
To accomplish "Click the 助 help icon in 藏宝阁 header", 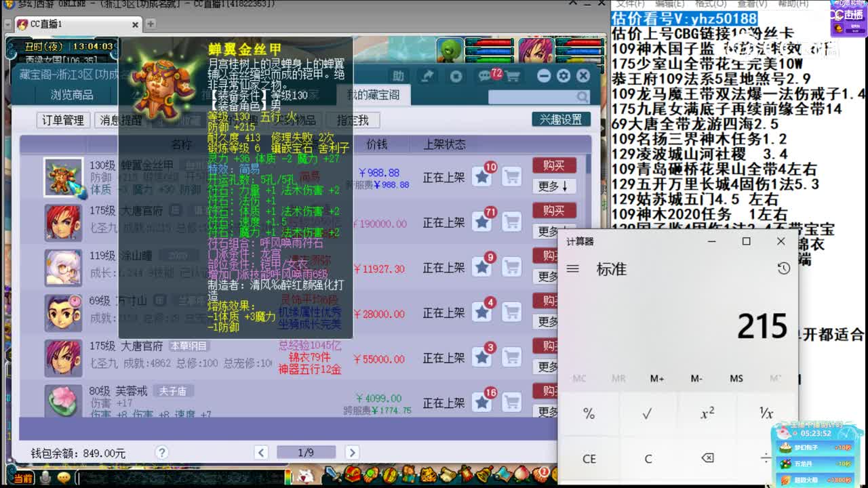I will pyautogui.click(x=398, y=76).
